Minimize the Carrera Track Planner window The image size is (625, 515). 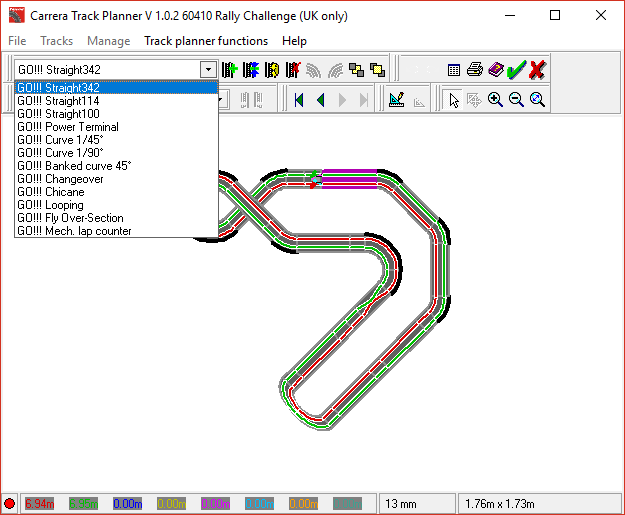click(x=510, y=16)
